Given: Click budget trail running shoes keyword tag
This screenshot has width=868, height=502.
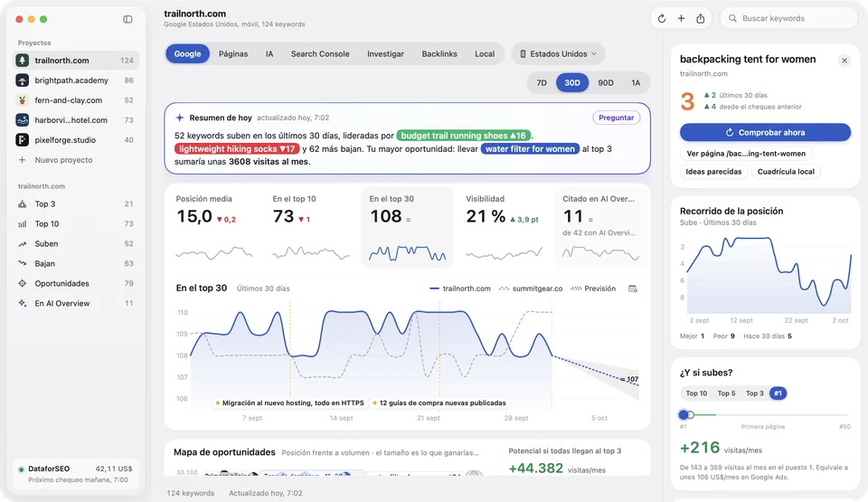Looking at the screenshot, I should (463, 136).
